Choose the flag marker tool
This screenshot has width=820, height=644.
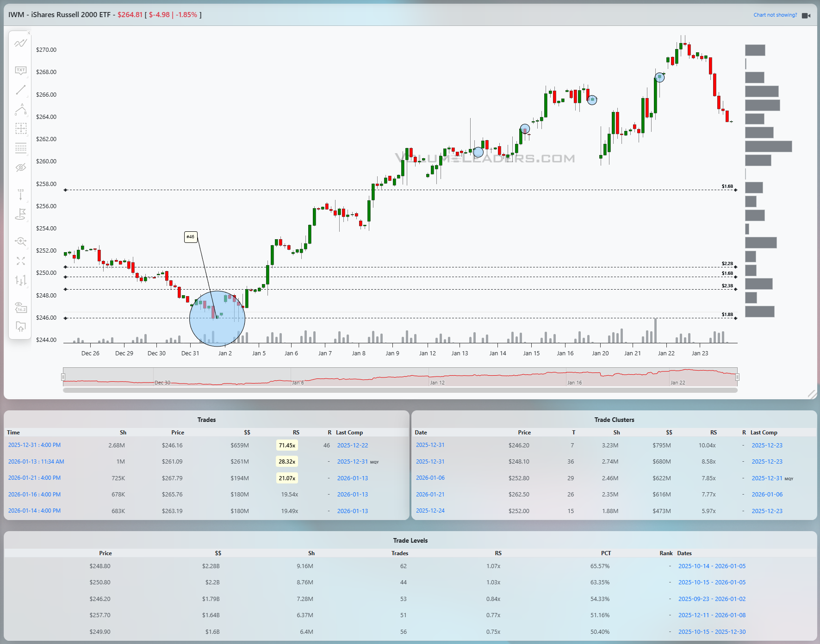[20, 215]
